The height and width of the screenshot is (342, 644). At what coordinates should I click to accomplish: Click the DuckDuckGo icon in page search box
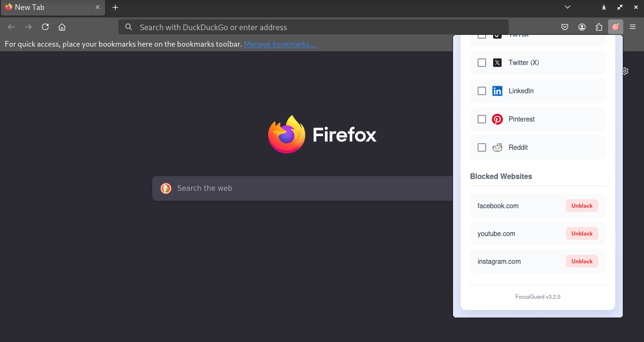point(166,188)
